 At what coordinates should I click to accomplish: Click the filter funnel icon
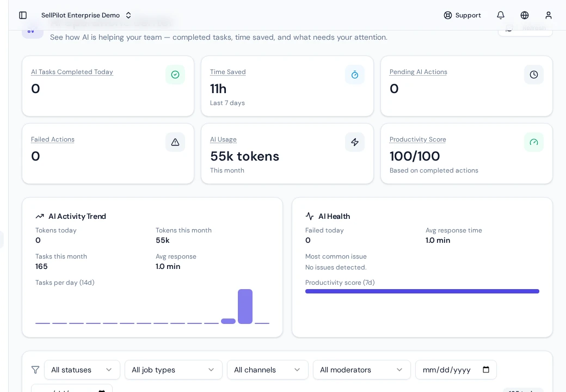(x=35, y=370)
